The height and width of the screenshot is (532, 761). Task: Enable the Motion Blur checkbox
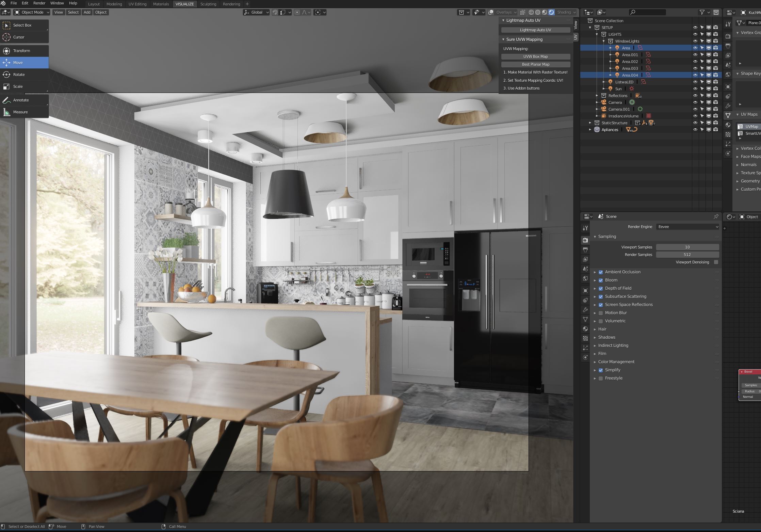tap(601, 313)
